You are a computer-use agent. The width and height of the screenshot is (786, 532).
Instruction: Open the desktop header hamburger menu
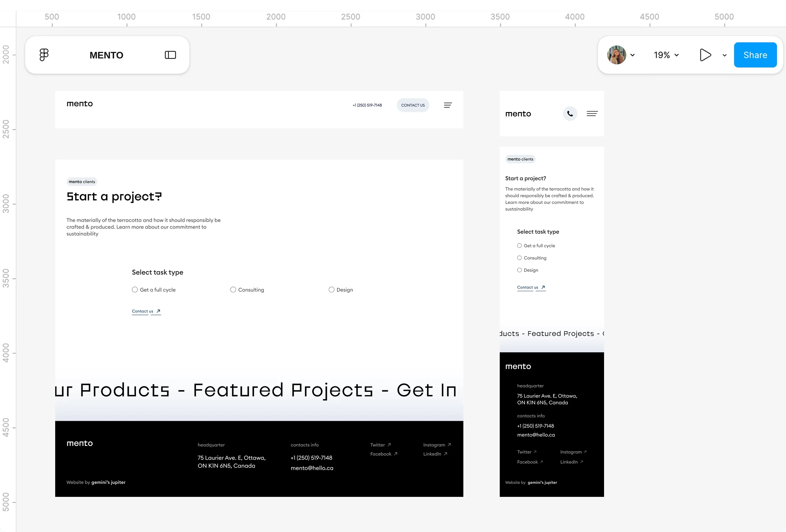pos(448,105)
